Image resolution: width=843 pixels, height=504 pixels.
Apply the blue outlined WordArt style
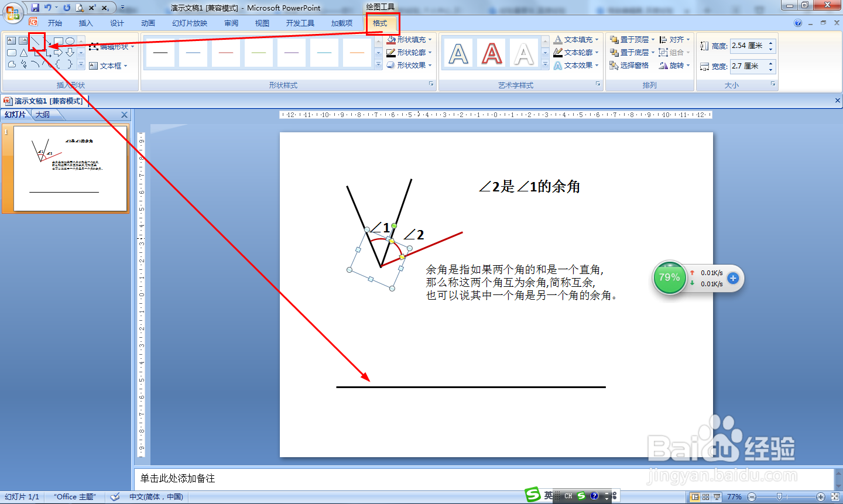[458, 54]
